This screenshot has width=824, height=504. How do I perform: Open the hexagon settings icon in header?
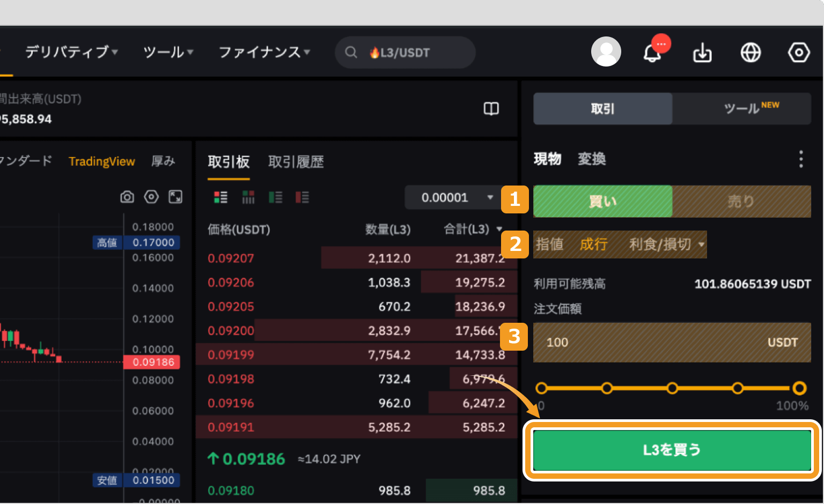pos(799,53)
